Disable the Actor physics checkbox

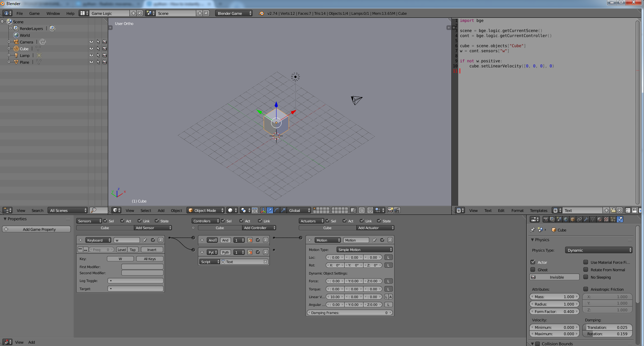click(533, 262)
